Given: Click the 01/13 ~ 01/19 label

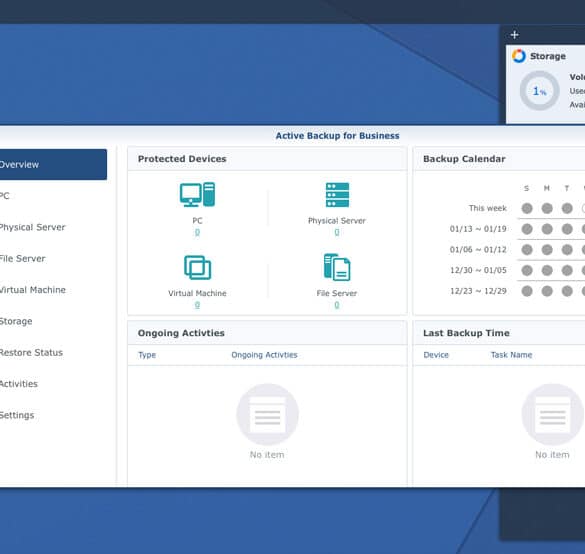Looking at the screenshot, I should (x=478, y=229).
